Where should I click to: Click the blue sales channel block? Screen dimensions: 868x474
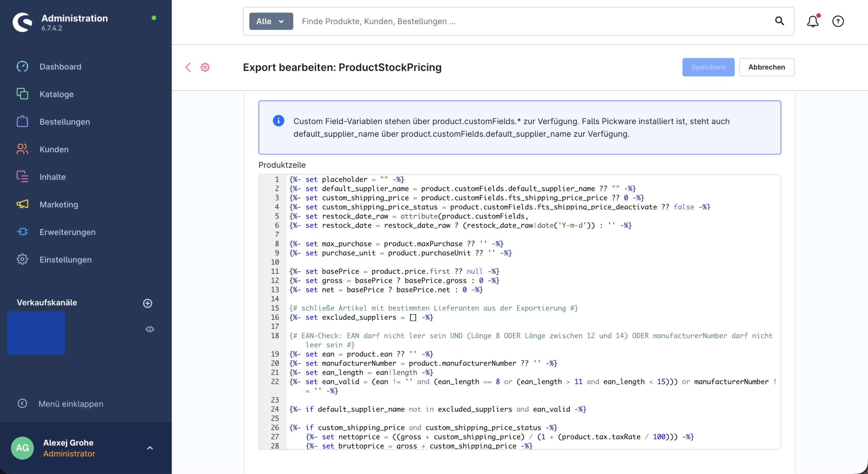(36, 333)
